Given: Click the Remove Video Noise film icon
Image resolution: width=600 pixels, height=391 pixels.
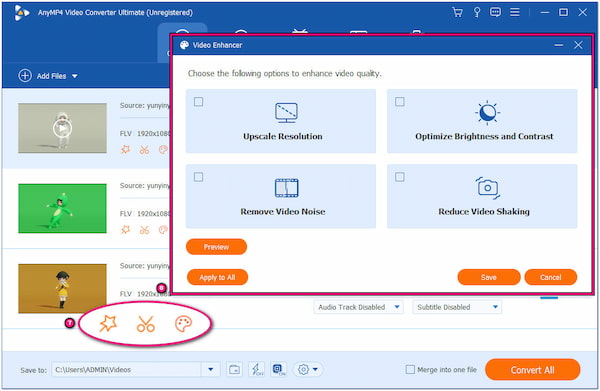Looking at the screenshot, I should point(286,188).
